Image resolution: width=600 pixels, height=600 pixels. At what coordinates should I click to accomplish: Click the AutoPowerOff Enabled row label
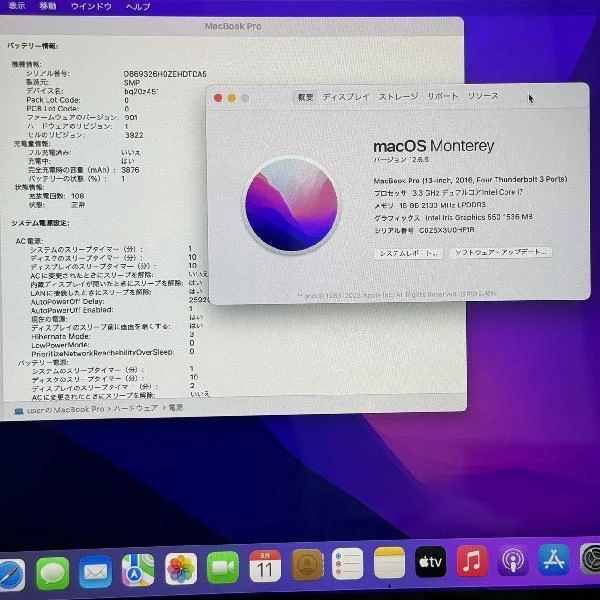(72, 310)
